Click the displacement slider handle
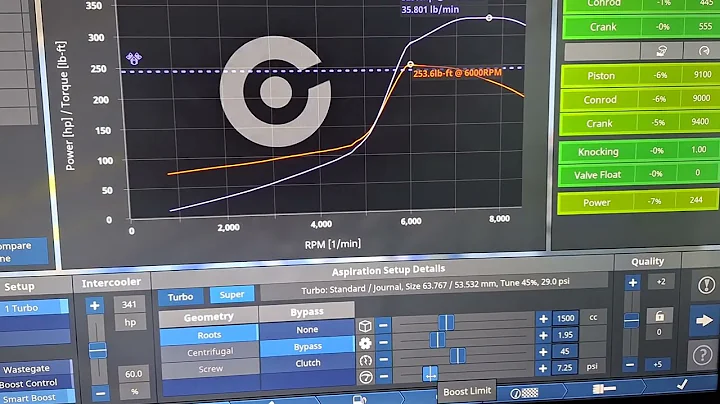This screenshot has width=720, height=404. pos(446,322)
